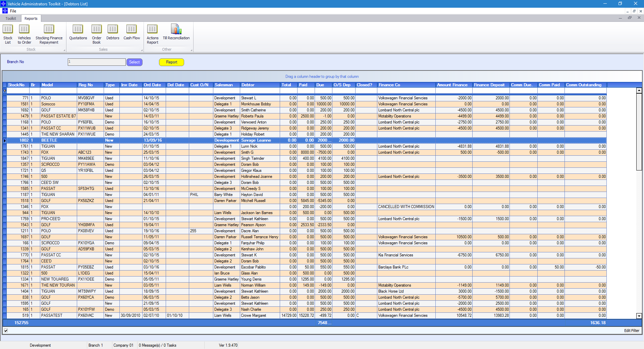Viewport: 644px width, 349px height.
Task: Click the filter row icon in the grid
Action: pyautogui.click(x=5, y=91)
